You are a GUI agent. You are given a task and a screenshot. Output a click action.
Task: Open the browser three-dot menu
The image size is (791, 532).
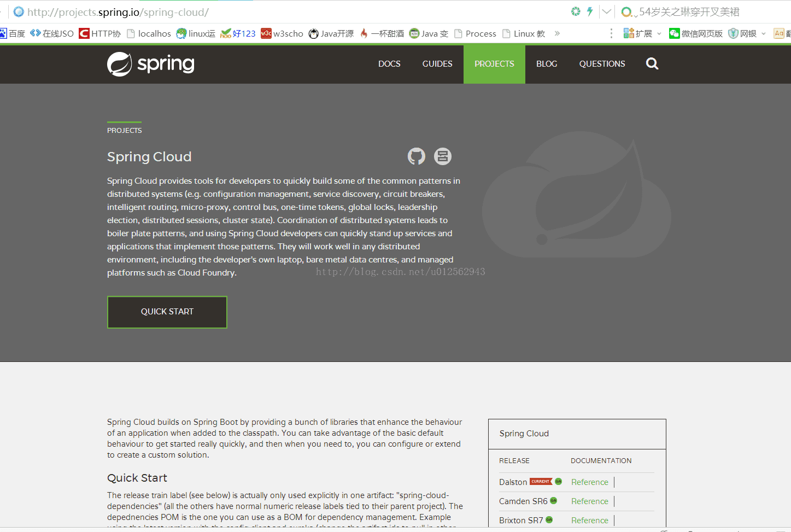611,33
